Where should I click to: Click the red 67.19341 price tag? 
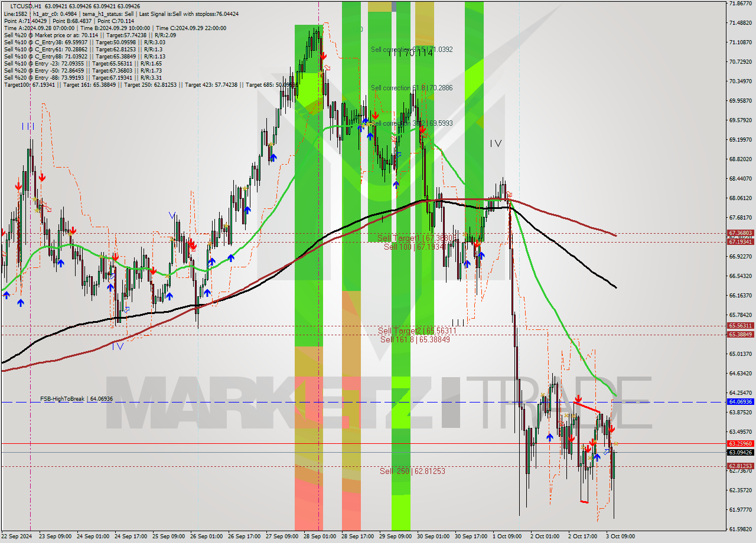point(740,242)
